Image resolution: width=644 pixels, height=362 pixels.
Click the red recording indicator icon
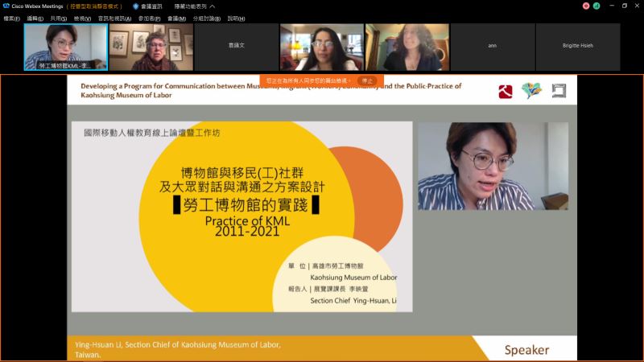(x=586, y=6)
